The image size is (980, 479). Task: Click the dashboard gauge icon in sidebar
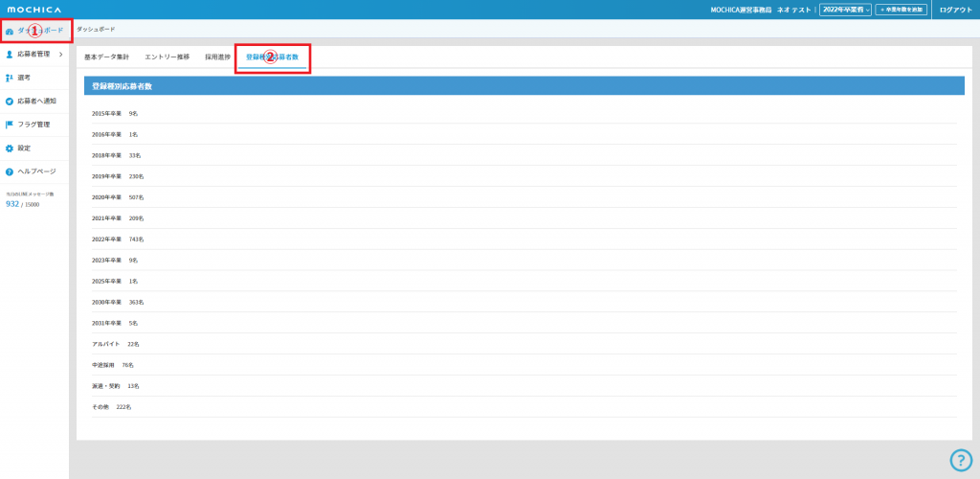tap(10, 31)
